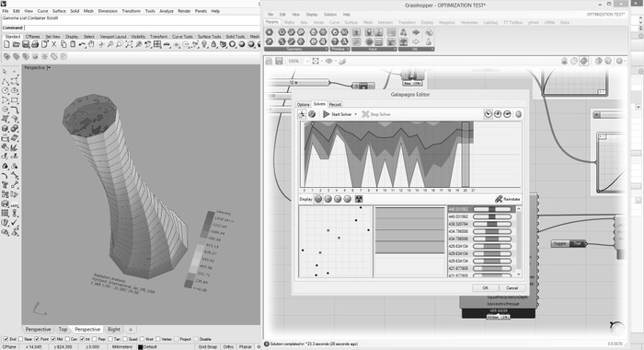Click the genome list scrollbar down arrow
The width and height of the screenshot is (644, 350).
[519, 274]
